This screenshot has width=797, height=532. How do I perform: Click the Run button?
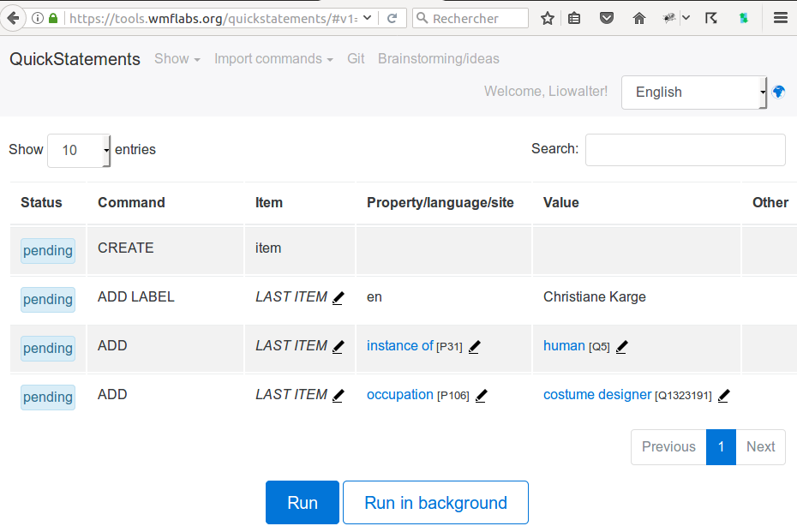click(x=303, y=503)
